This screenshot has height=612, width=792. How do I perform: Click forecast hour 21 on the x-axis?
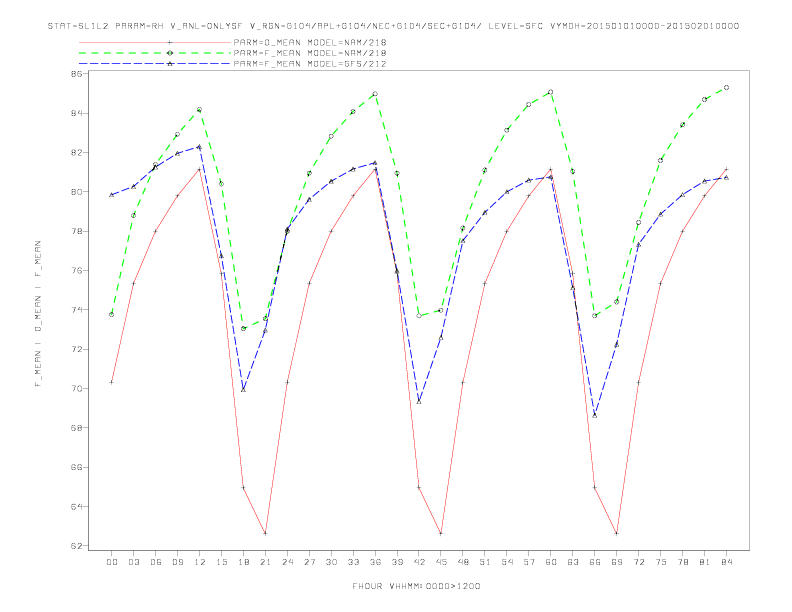(x=265, y=562)
